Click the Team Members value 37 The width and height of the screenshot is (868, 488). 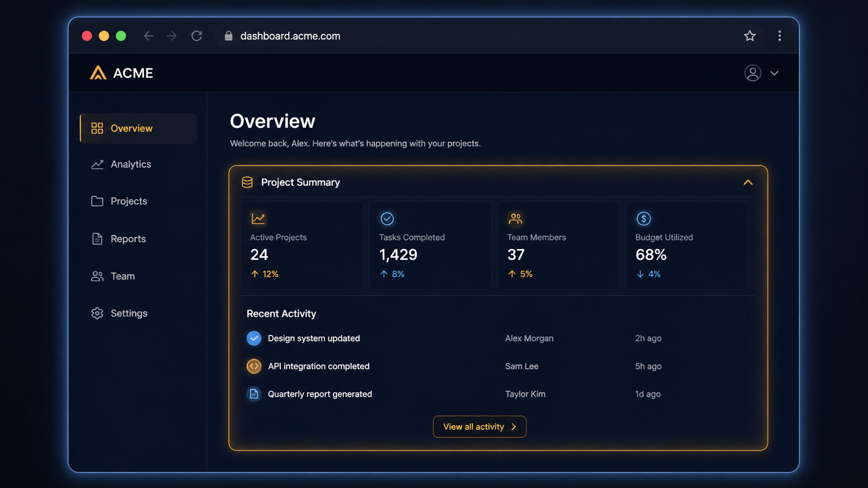[x=516, y=255]
